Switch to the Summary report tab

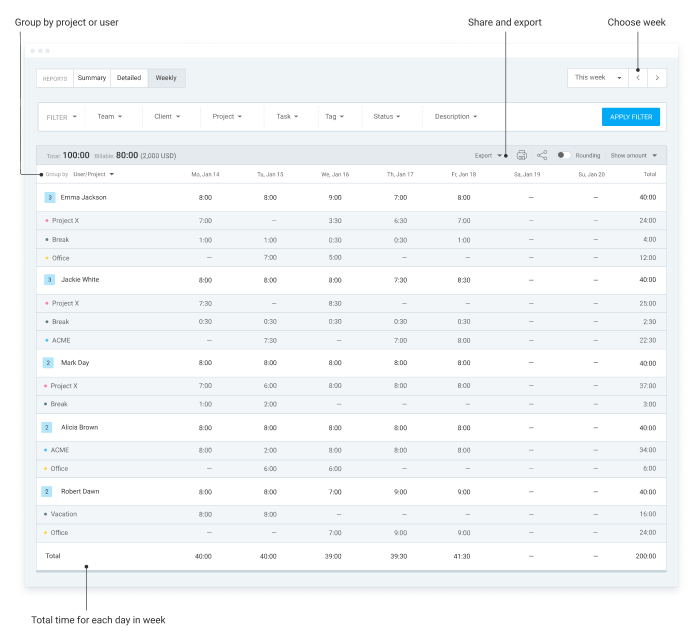tap(91, 78)
